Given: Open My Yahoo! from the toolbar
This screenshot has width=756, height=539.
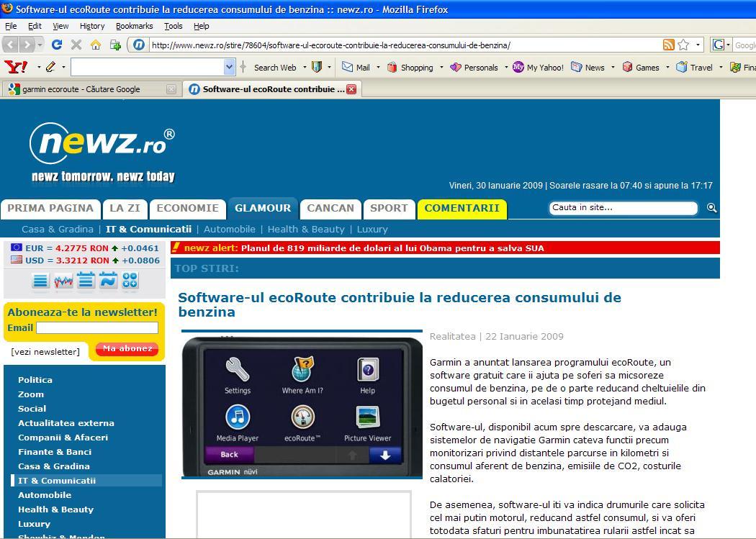Looking at the screenshot, I should (x=538, y=68).
